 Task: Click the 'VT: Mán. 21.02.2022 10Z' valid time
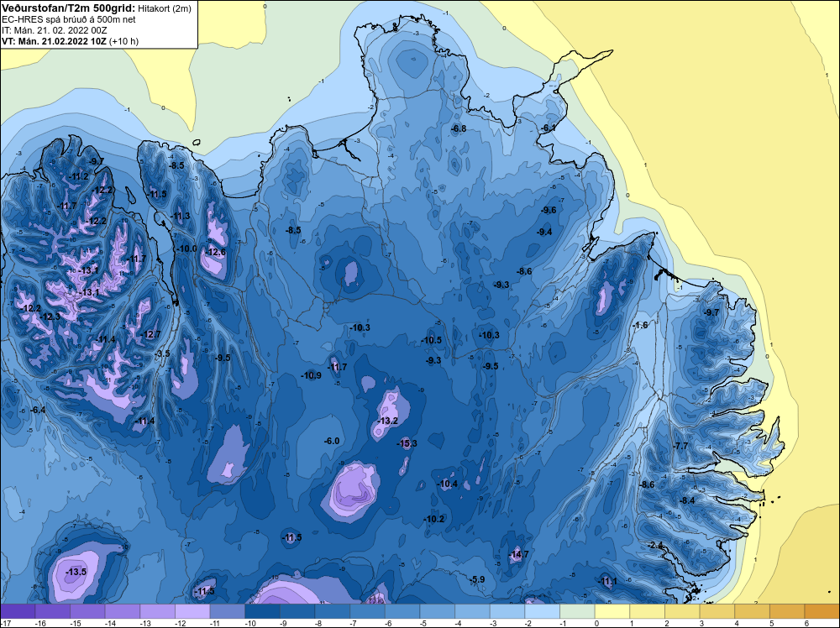pyautogui.click(x=54, y=41)
